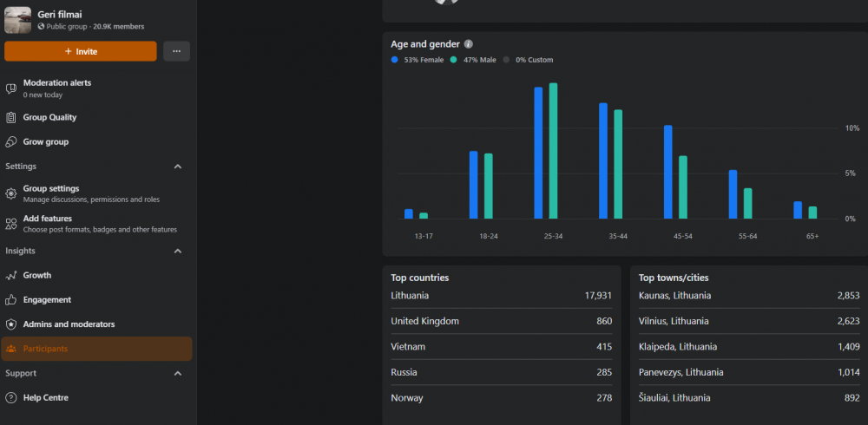868x425 pixels.
Task: Collapse the Settings section
Action: point(178,167)
